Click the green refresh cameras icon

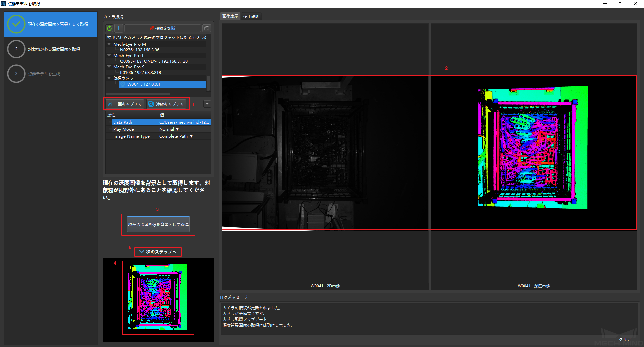tap(109, 28)
